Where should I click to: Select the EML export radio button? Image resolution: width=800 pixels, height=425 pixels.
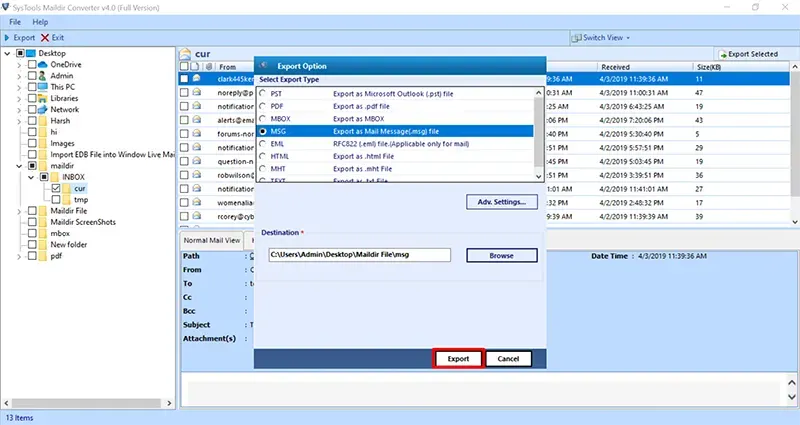[x=263, y=144]
